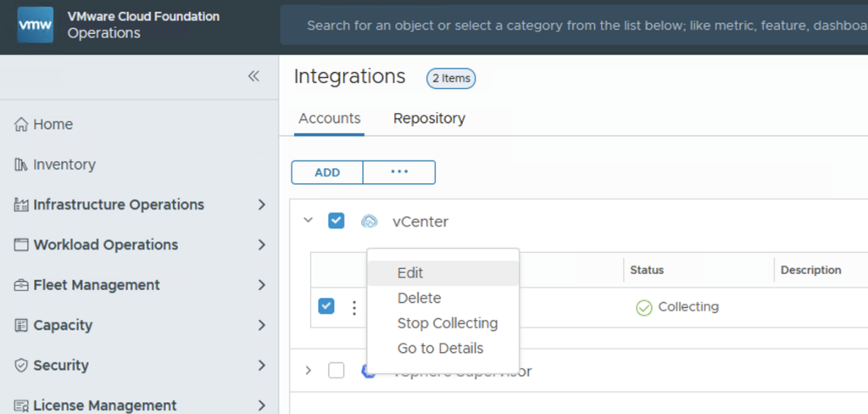
Task: Select Edit from the context menu
Action: [410, 273]
